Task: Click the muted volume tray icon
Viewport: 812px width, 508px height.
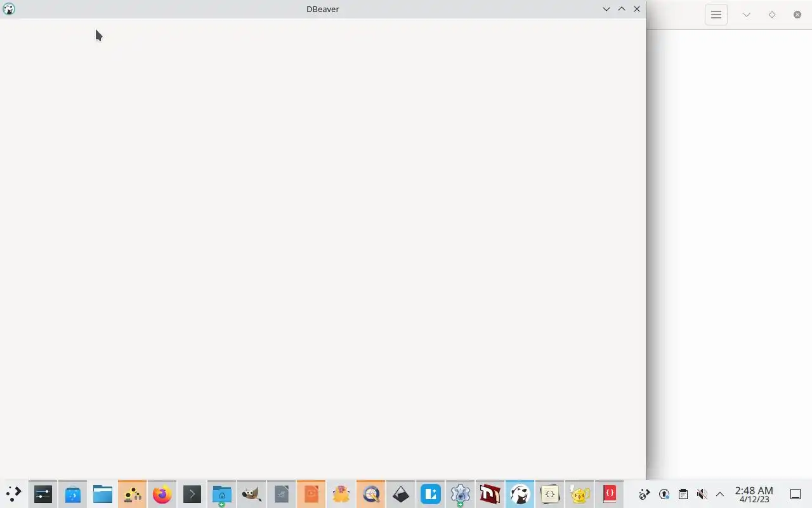Action: [702, 494]
